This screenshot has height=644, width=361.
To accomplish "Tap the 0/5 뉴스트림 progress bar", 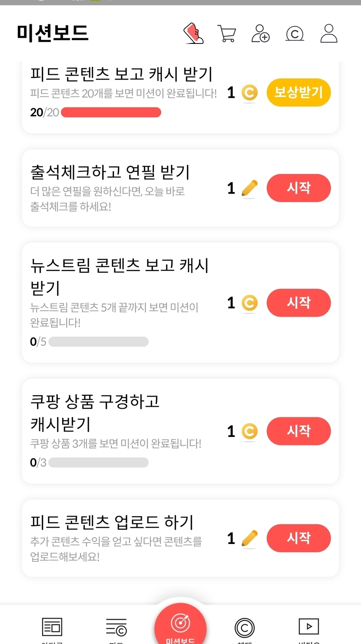I will (98, 342).
